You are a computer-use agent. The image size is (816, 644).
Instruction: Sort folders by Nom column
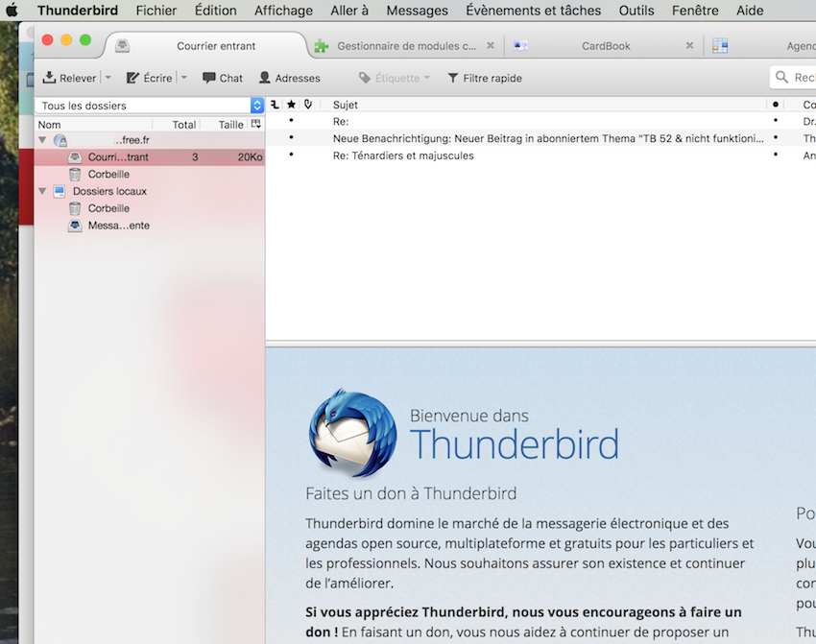(94, 125)
